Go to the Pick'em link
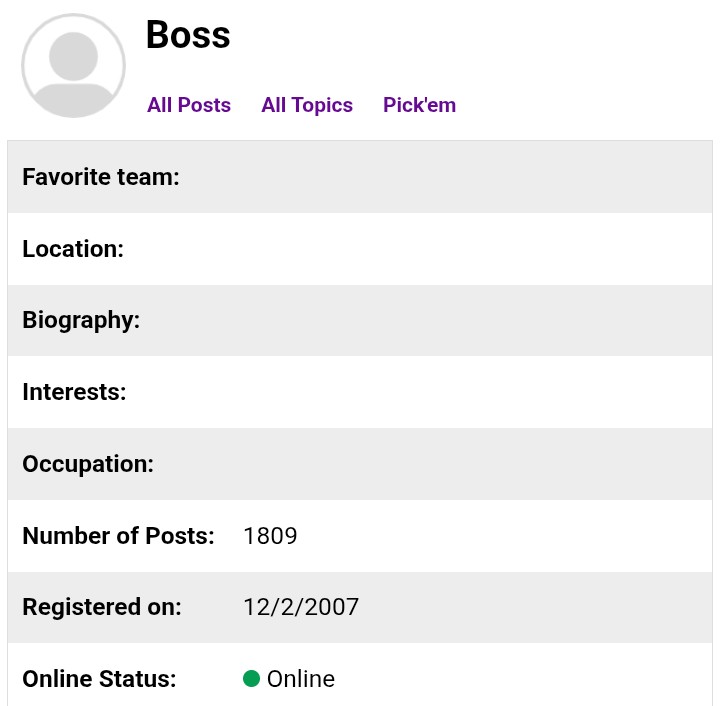 (419, 105)
